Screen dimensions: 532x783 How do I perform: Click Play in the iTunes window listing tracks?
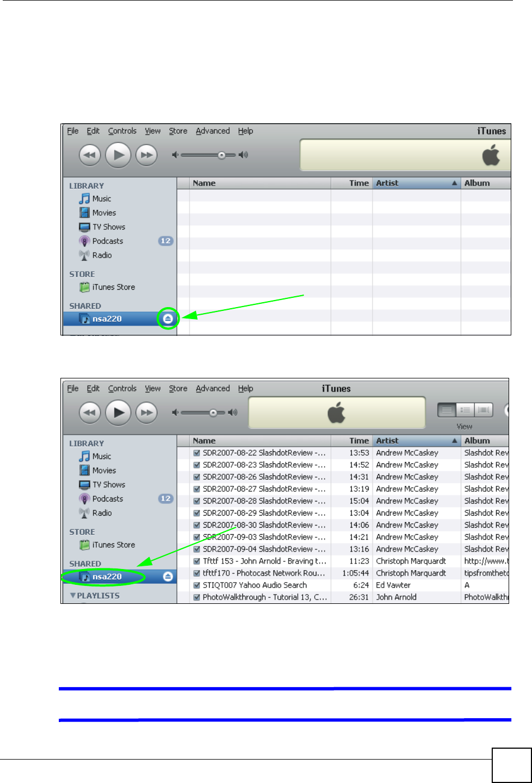[x=118, y=413]
